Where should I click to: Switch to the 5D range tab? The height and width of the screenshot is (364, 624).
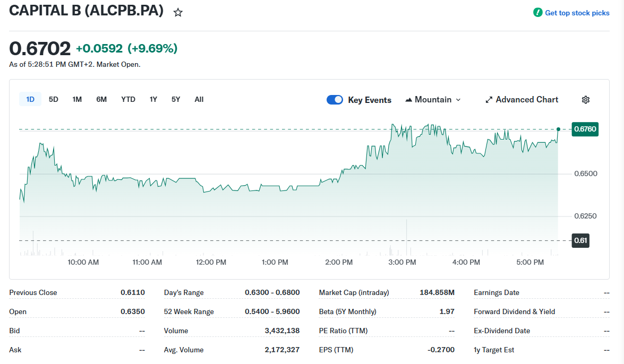tap(53, 99)
